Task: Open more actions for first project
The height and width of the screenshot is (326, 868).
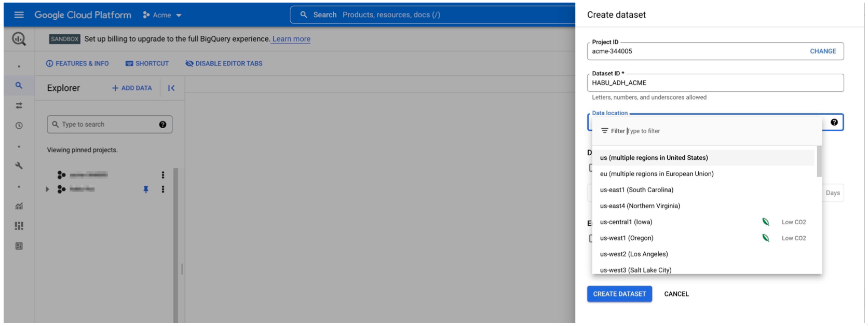Action: 162,175
